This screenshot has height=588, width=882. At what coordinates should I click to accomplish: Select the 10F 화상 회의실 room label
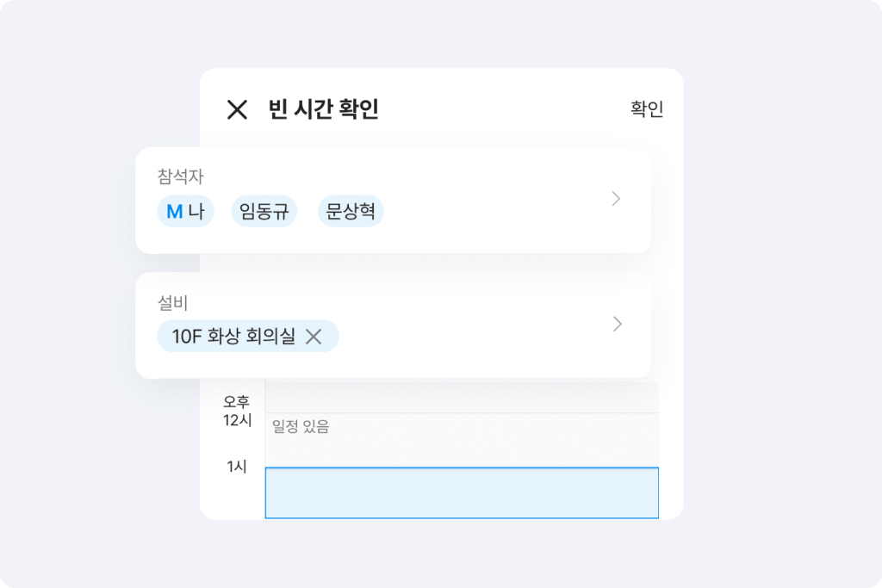click(233, 337)
